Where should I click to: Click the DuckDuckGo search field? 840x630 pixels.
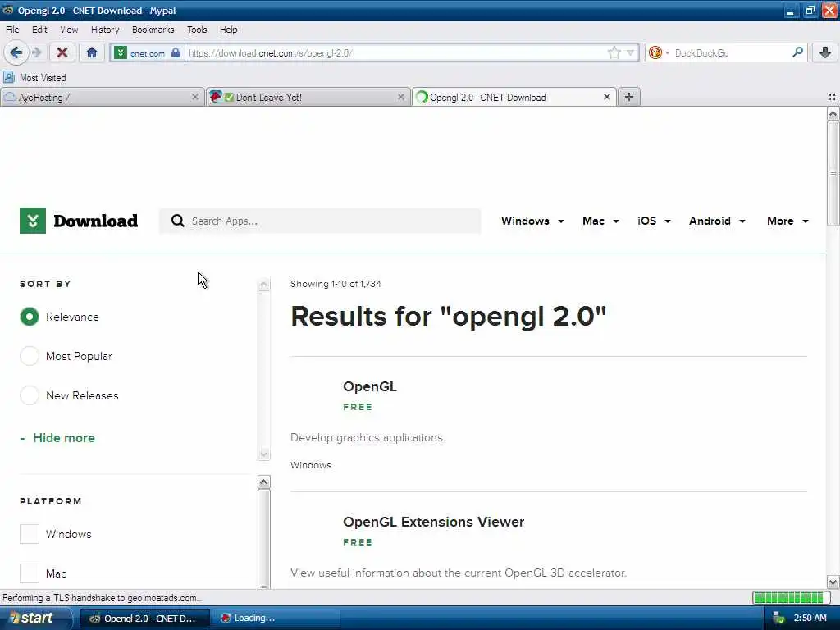pos(731,53)
